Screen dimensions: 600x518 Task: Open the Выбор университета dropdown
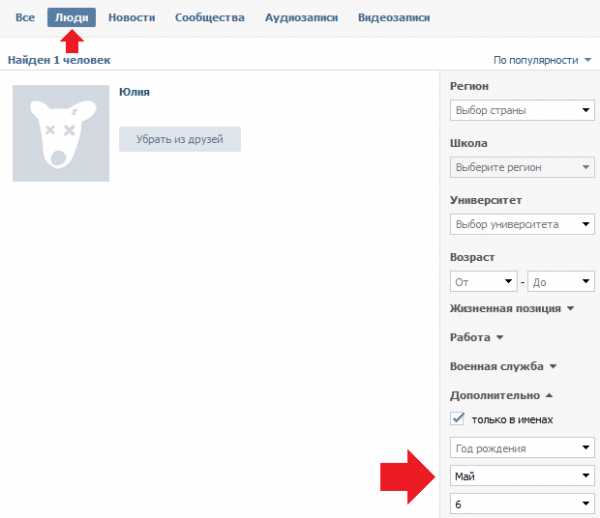tap(522, 224)
